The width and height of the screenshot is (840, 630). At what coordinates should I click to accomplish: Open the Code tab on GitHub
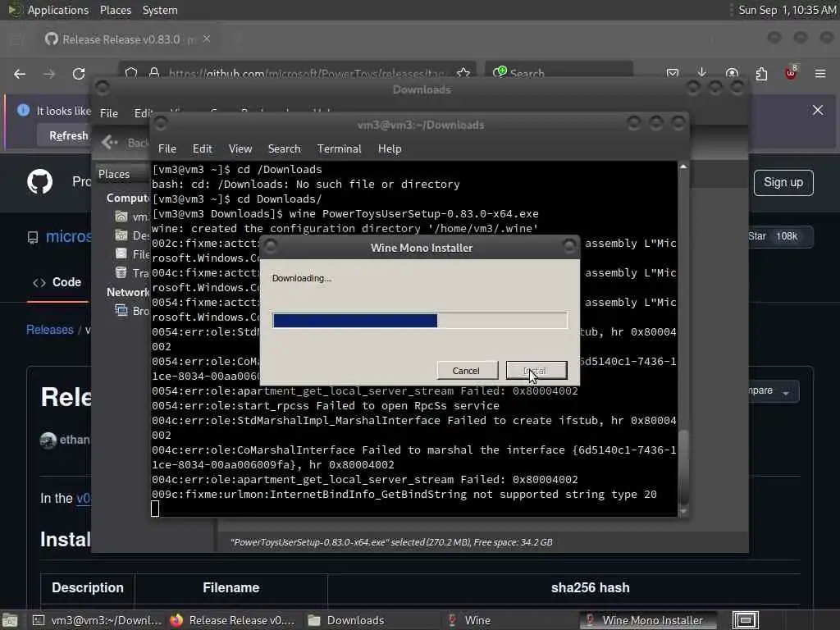click(57, 282)
